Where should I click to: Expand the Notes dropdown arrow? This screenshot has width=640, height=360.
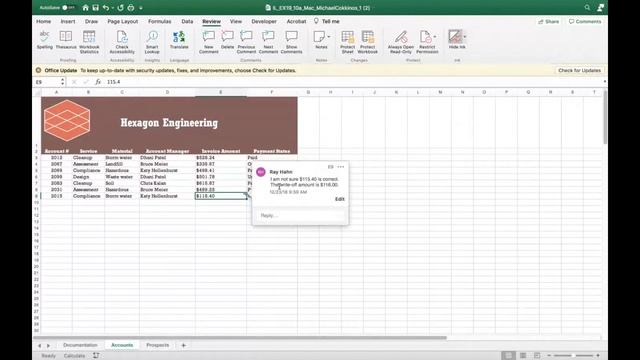point(329,37)
